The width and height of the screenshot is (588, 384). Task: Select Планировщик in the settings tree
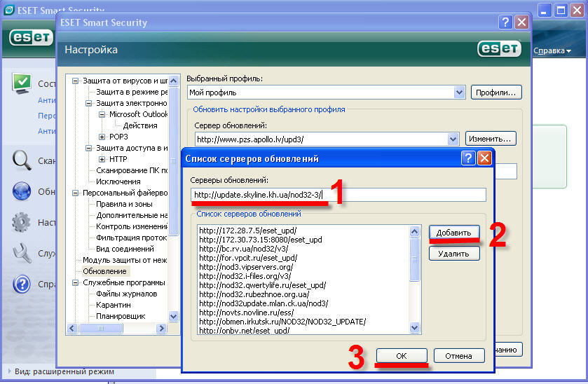click(121, 316)
